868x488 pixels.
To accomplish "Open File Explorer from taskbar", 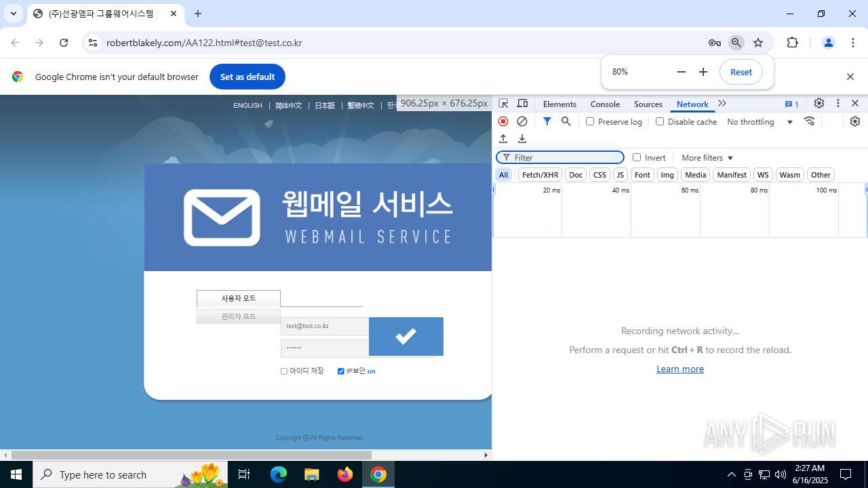I will point(311,474).
